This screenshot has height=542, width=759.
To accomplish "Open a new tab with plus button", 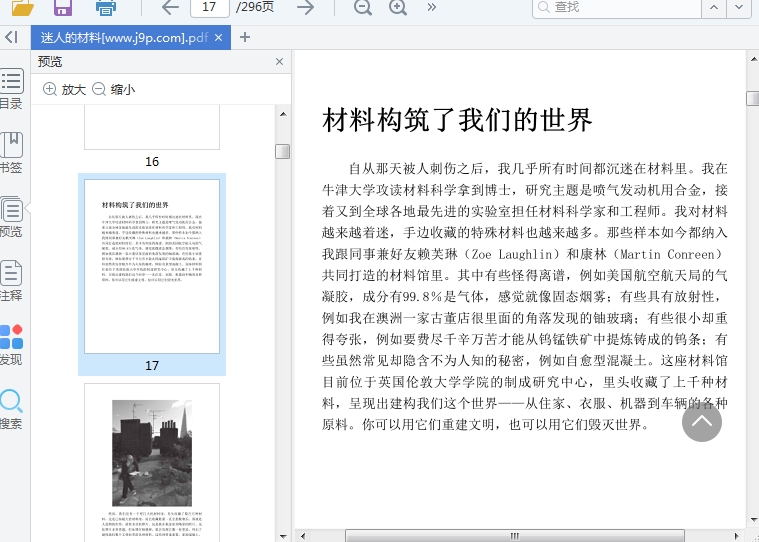I will [245, 37].
